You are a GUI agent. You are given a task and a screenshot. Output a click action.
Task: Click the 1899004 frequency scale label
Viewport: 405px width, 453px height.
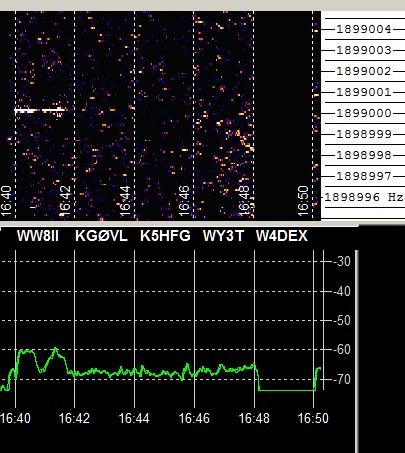coord(364,29)
